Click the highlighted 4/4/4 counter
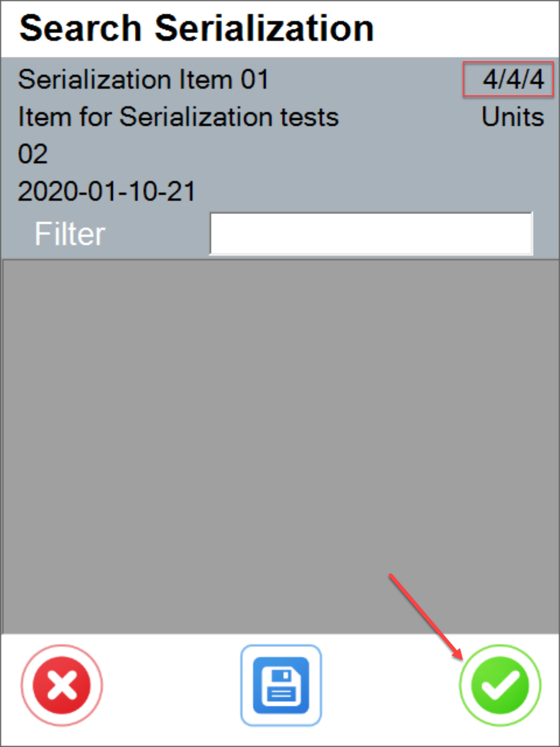 (508, 79)
